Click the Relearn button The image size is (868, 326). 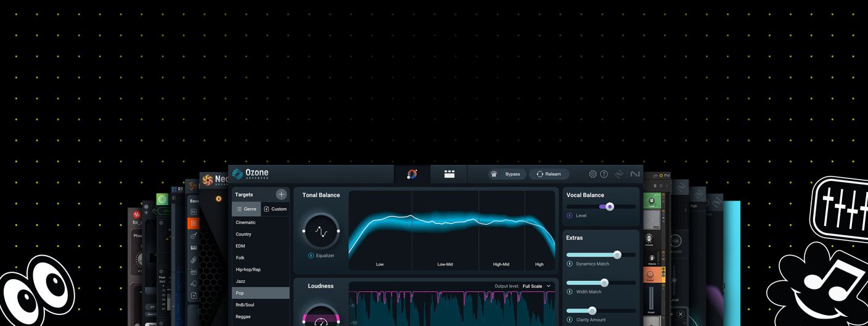point(549,174)
